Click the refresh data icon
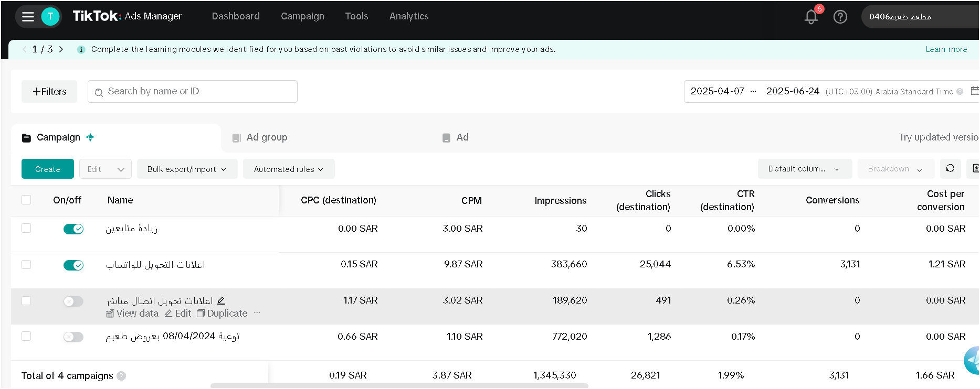 click(950, 168)
